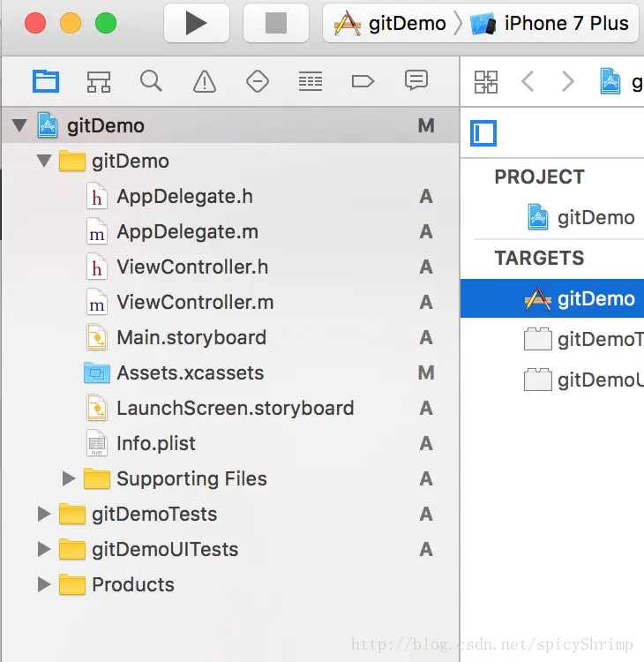Collapse the gitDemo group folder
Screen dimensions: 644x662
pyautogui.click(x=44, y=161)
